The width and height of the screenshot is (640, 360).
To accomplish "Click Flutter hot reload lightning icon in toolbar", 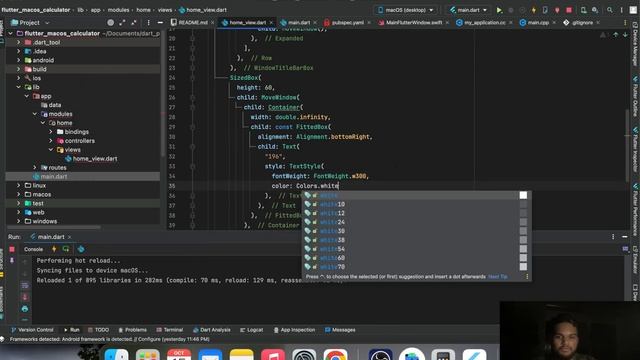I will point(533,10).
